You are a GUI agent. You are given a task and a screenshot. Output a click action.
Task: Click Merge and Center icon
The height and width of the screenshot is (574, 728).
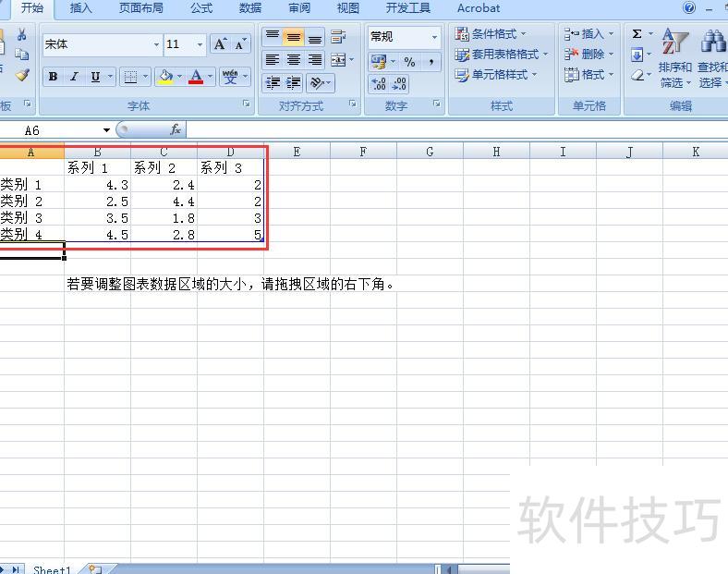coord(338,59)
